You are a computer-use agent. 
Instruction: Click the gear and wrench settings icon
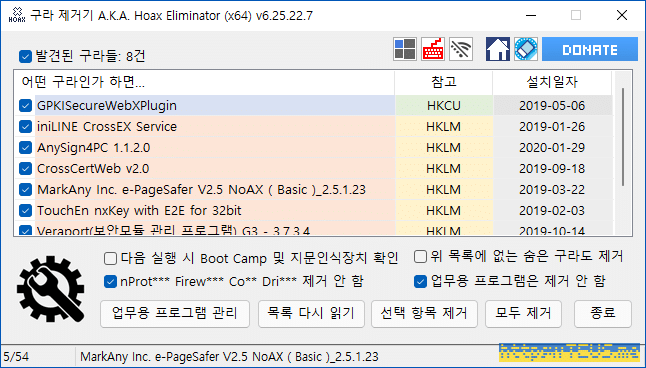point(51,289)
